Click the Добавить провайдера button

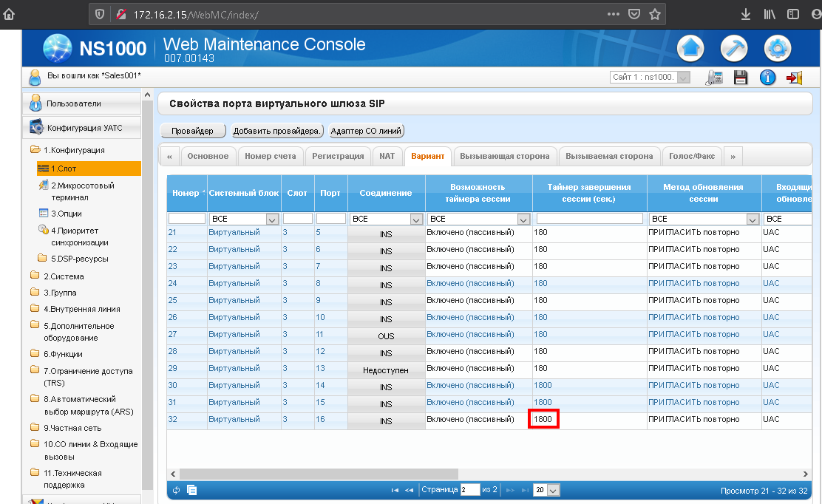point(277,131)
